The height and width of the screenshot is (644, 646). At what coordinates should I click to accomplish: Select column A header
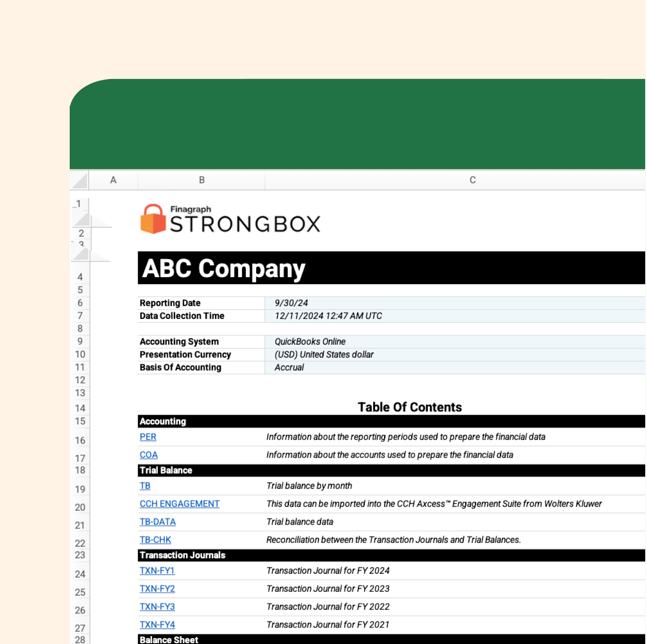113,180
